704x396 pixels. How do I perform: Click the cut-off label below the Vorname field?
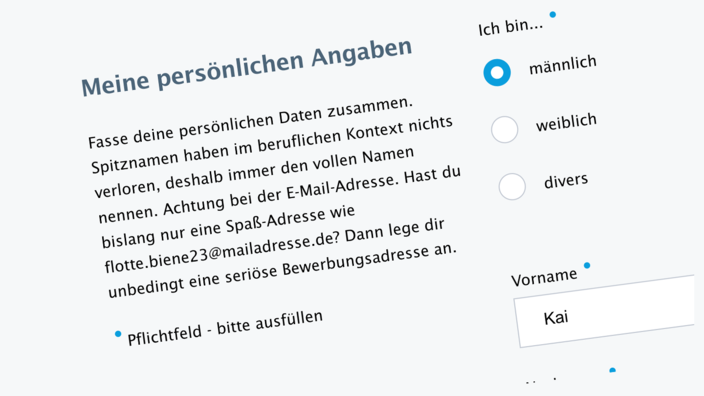pyautogui.click(x=543, y=380)
